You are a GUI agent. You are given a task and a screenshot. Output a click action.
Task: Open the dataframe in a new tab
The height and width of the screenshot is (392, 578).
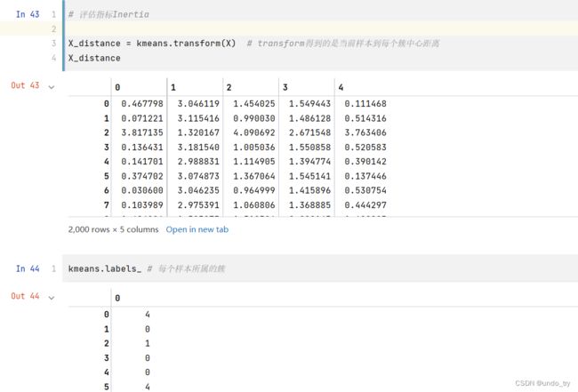point(197,229)
